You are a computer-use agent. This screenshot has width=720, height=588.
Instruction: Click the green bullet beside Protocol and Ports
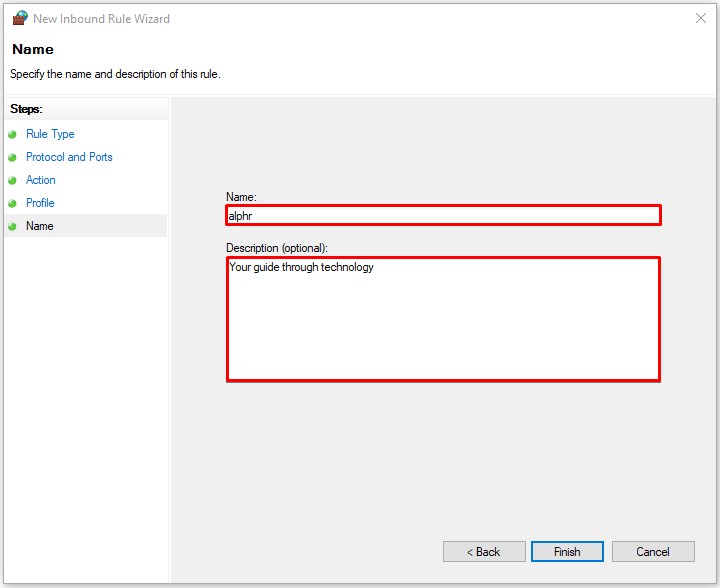[13, 157]
